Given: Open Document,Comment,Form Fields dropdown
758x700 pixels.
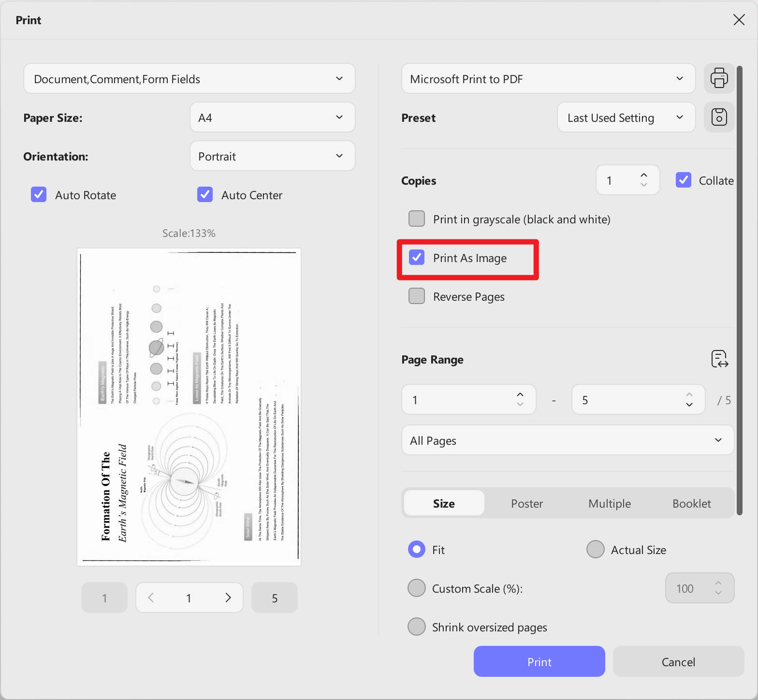Looking at the screenshot, I should (x=189, y=78).
